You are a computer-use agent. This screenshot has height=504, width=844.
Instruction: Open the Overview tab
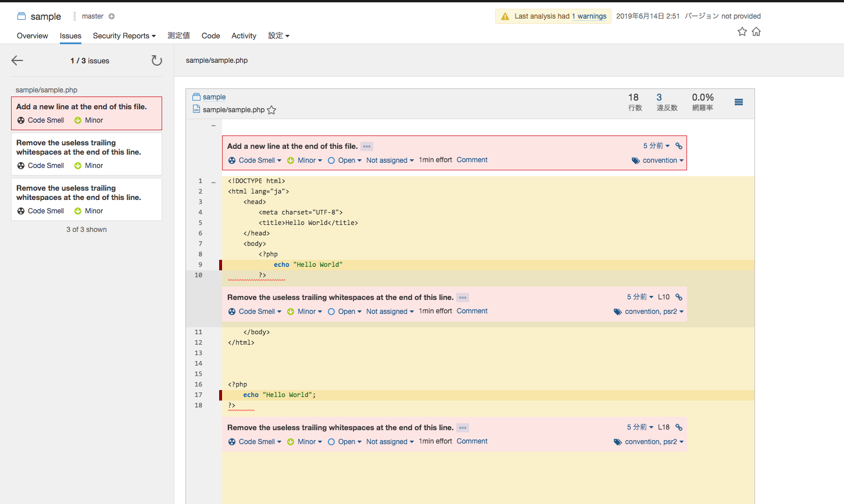pos(33,36)
